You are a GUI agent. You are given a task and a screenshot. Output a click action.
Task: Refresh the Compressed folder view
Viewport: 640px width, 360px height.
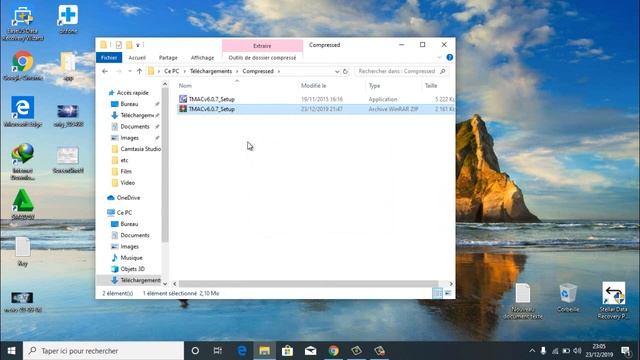(345, 71)
